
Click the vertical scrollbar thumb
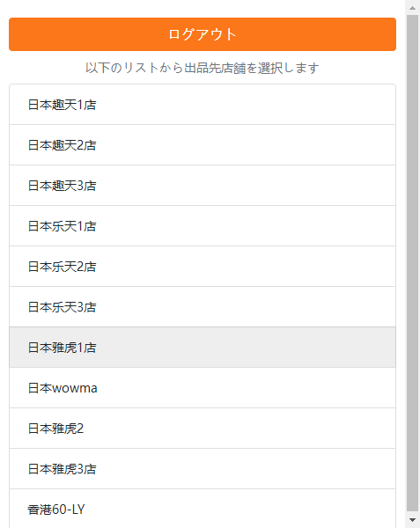tap(412, 263)
